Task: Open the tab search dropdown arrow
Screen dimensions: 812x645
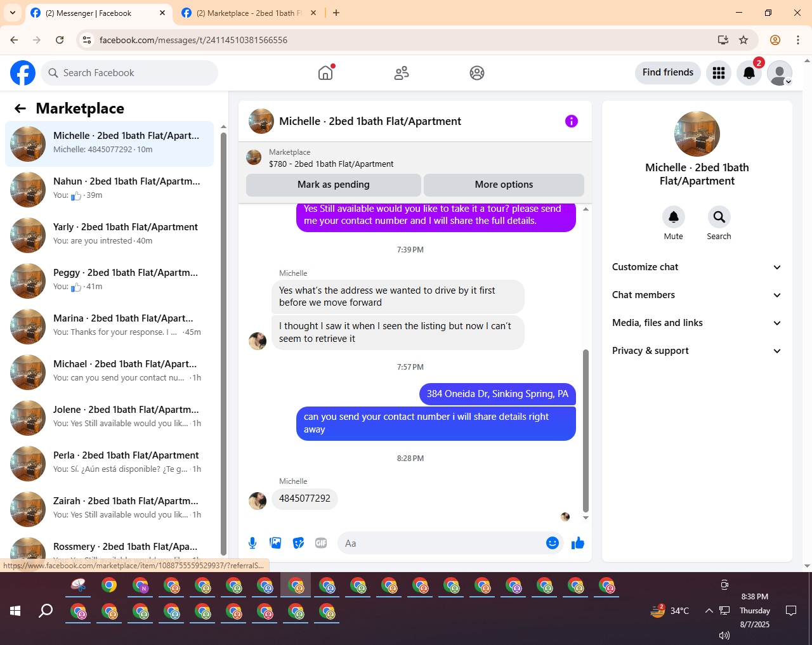Action: click(x=12, y=13)
